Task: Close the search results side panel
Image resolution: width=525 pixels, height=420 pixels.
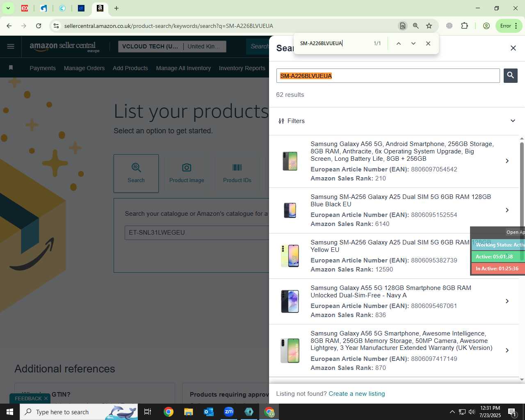Action: (513, 48)
